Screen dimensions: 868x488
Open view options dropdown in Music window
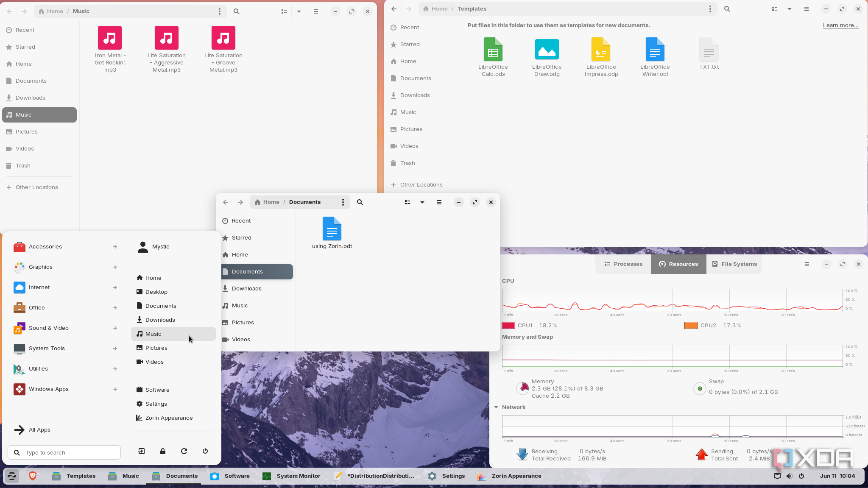[299, 11]
